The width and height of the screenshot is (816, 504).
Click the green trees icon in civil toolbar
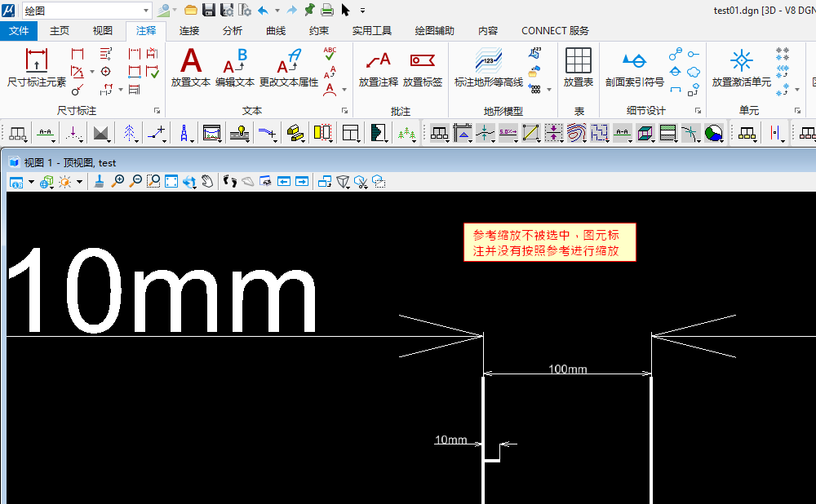(x=406, y=134)
